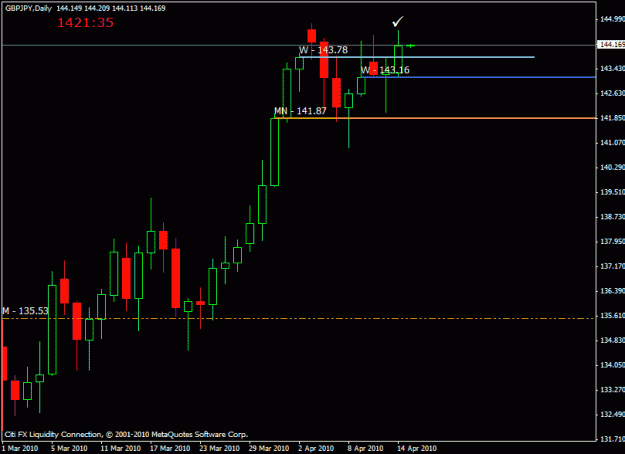Click the 135.610 price axis label
Viewport: 625px width, 454px height.
tap(612, 316)
